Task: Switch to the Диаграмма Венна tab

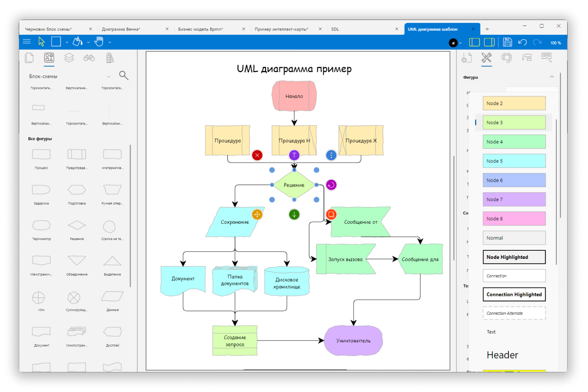Action: click(x=121, y=29)
